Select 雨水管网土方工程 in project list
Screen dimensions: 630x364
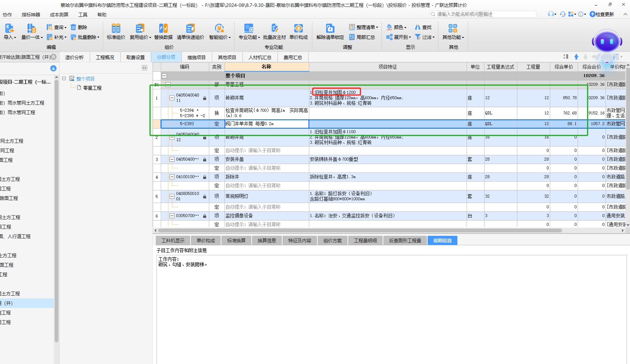[x=26, y=103]
